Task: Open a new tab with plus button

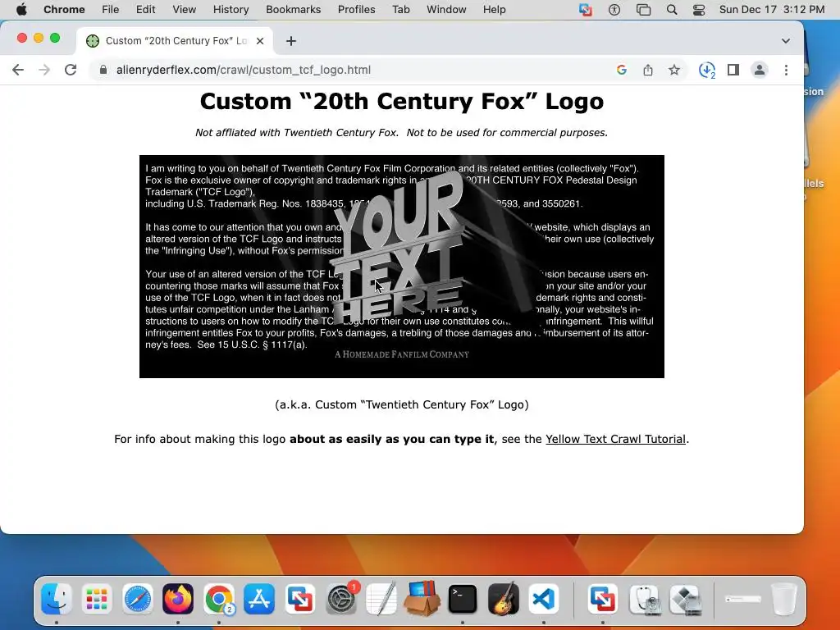Action: [x=291, y=41]
